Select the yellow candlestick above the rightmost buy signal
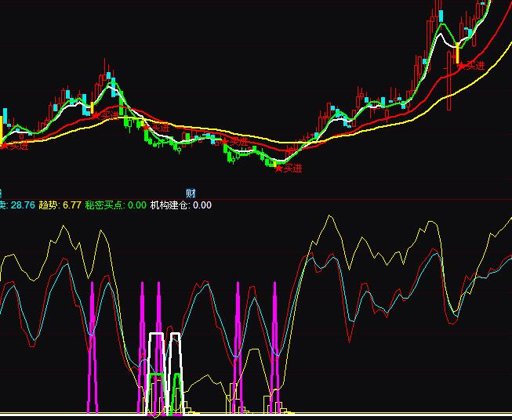This screenshot has width=512, height=420. pyautogui.click(x=457, y=53)
